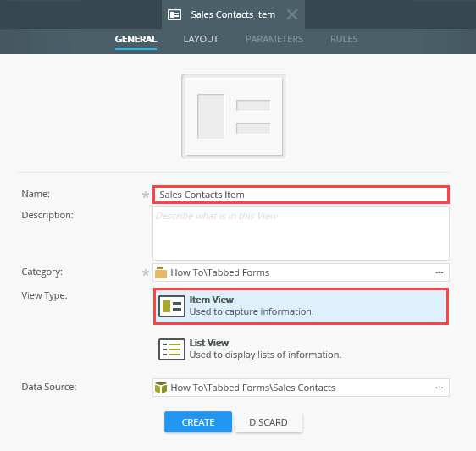The width and height of the screenshot is (476, 451).
Task: Open Data Source browse ellipsis button
Action: (x=440, y=388)
